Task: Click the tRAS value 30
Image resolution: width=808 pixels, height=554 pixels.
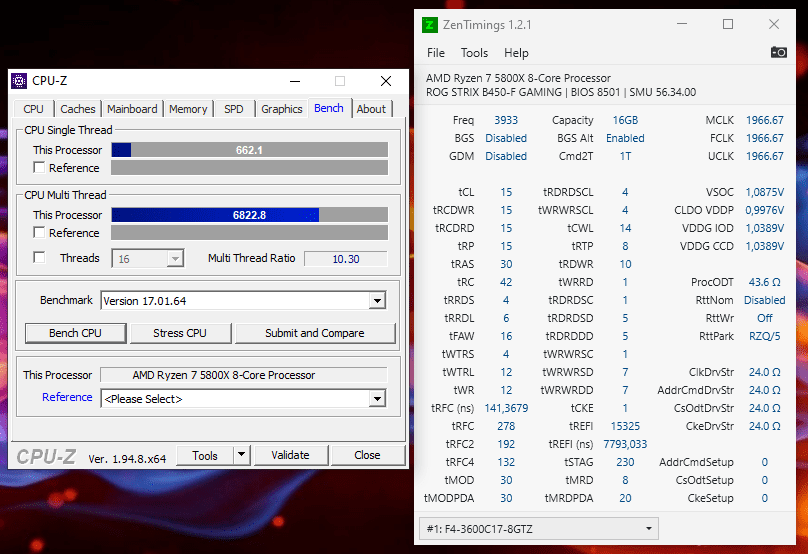Action: (506, 264)
